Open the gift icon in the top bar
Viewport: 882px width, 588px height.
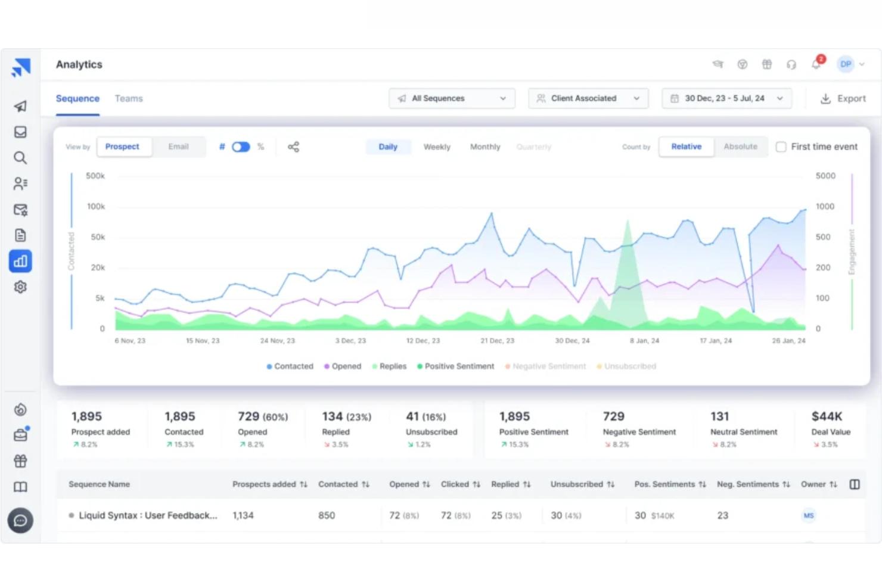click(767, 64)
